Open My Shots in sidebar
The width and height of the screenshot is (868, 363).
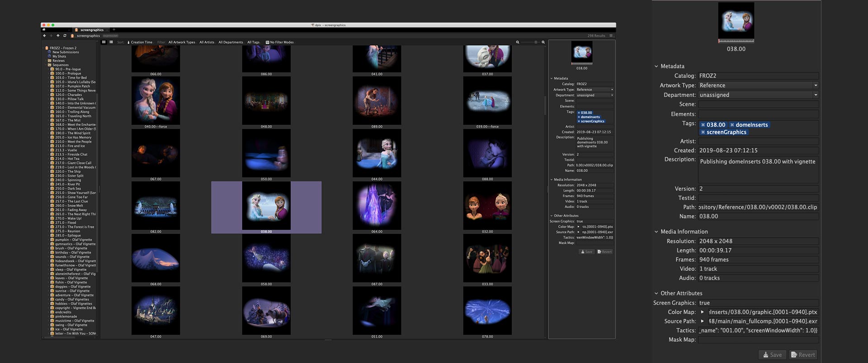[x=59, y=56]
